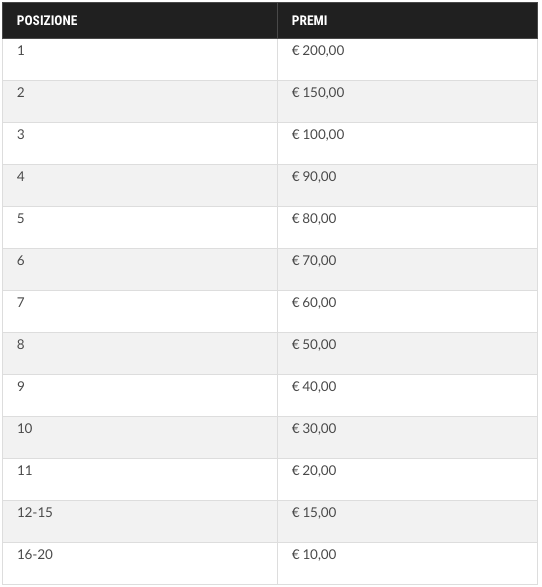Click the POSIZIONE column header
Image resolution: width=542 pixels, height=587 pixels.
(x=140, y=20)
